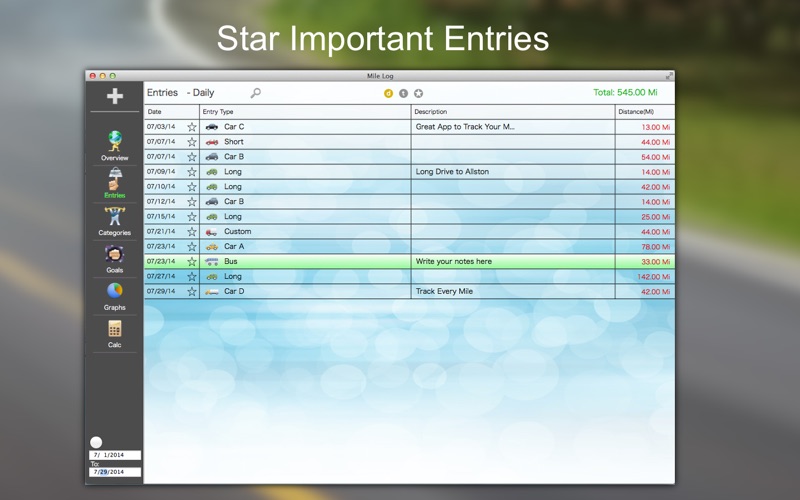Select 'Great App to Track Your M…' description
The height and width of the screenshot is (500, 800).
[x=465, y=127]
